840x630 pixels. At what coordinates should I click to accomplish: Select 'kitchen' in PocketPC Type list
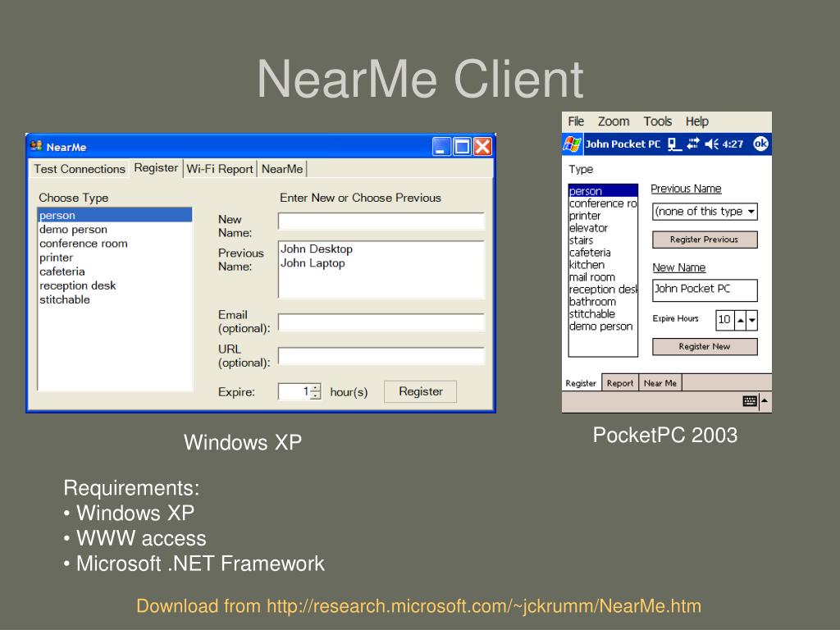pyautogui.click(x=603, y=265)
